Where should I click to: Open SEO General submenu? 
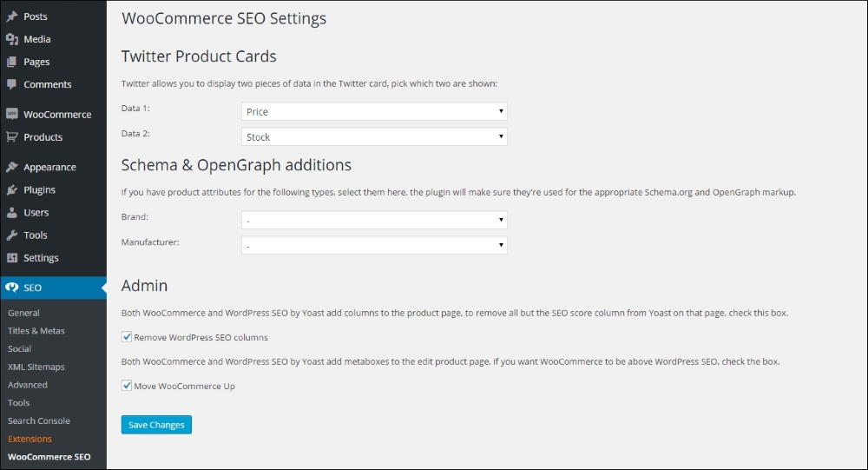click(23, 313)
